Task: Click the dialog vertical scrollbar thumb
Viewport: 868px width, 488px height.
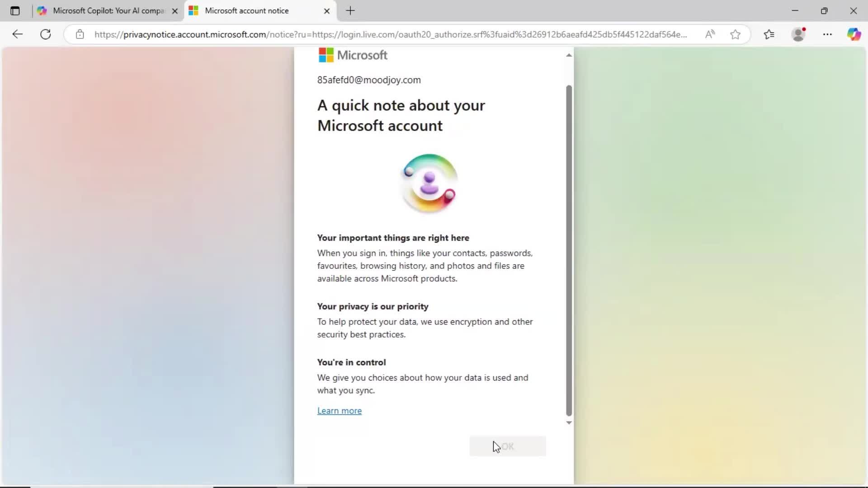Action: [x=569, y=250]
